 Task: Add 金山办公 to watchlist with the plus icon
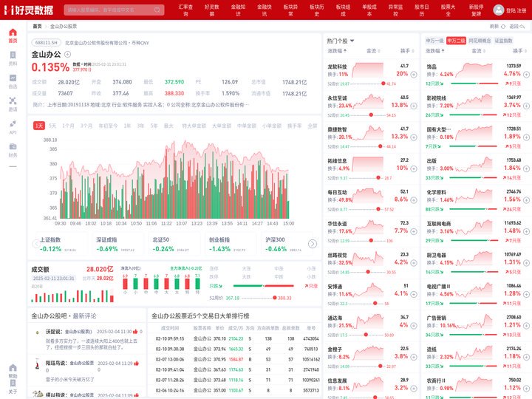(x=67, y=54)
